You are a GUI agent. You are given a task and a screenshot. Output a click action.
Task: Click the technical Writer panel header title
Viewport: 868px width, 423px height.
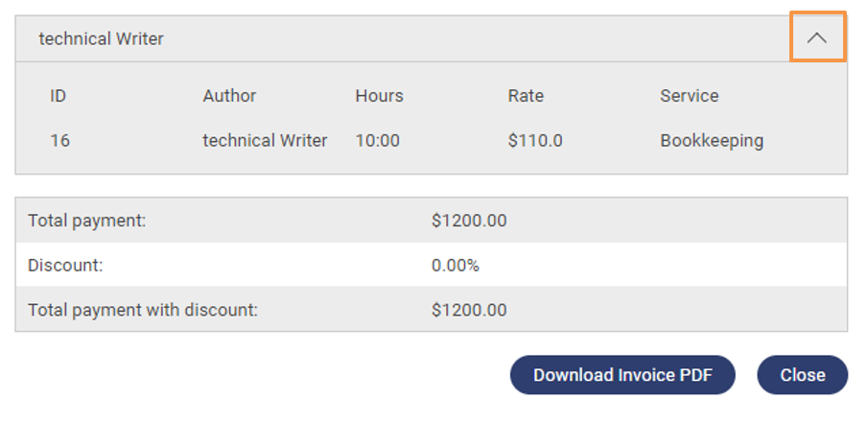[101, 39]
